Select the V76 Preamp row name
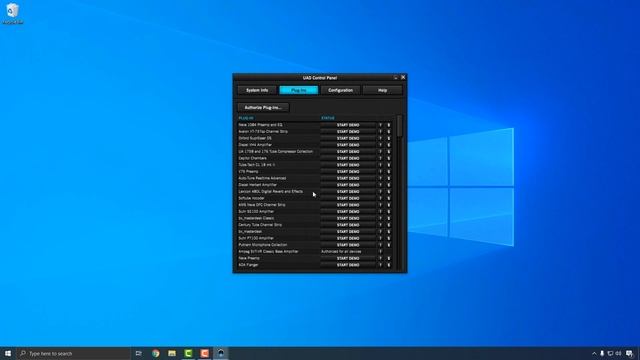 pos(248,171)
